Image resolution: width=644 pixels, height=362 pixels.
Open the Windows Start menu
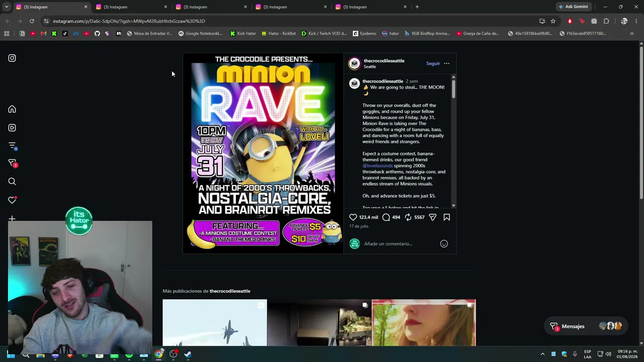(11, 354)
